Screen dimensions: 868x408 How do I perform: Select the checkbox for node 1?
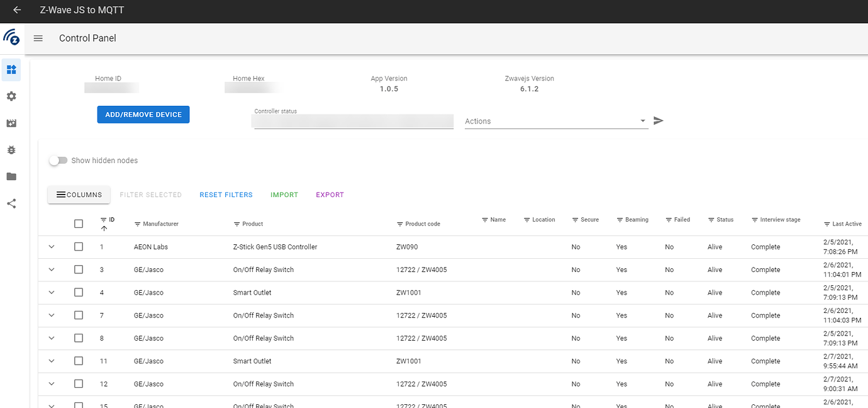click(x=78, y=247)
